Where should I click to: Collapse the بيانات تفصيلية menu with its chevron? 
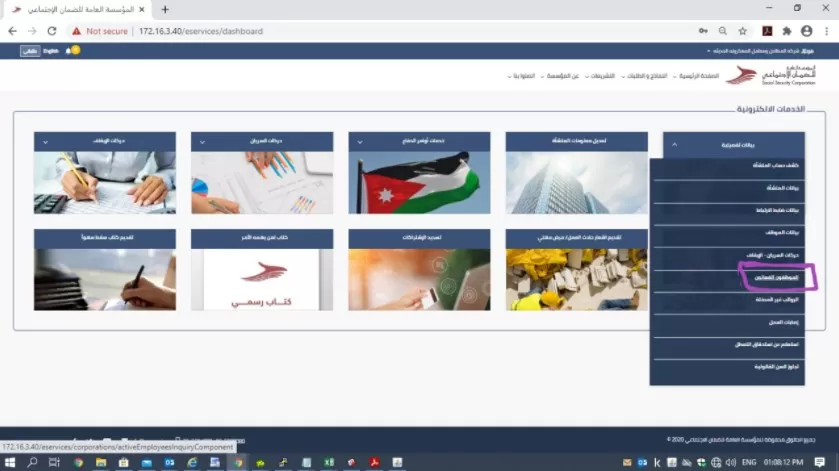point(675,145)
